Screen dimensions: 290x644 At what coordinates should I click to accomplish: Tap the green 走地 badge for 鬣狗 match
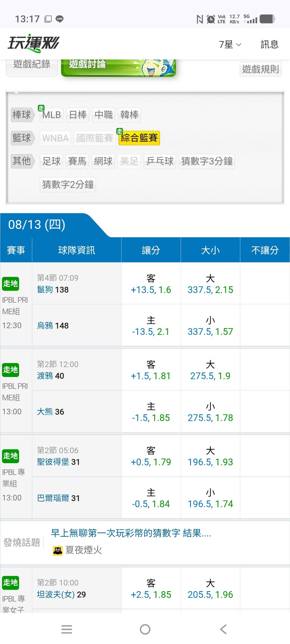[10, 283]
